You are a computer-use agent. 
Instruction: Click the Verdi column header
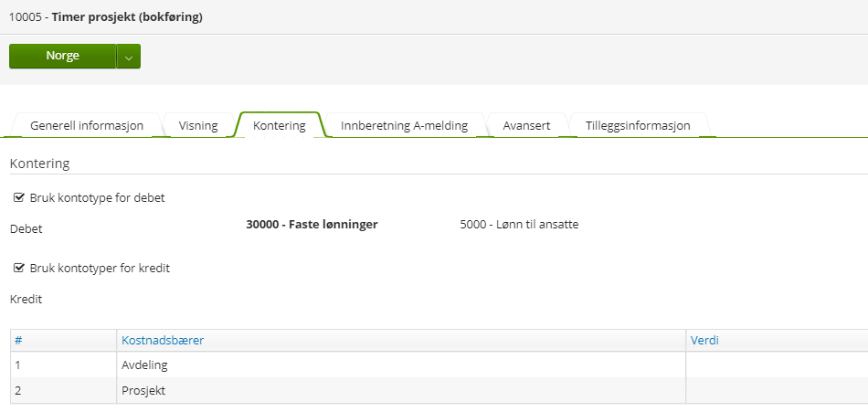point(704,341)
